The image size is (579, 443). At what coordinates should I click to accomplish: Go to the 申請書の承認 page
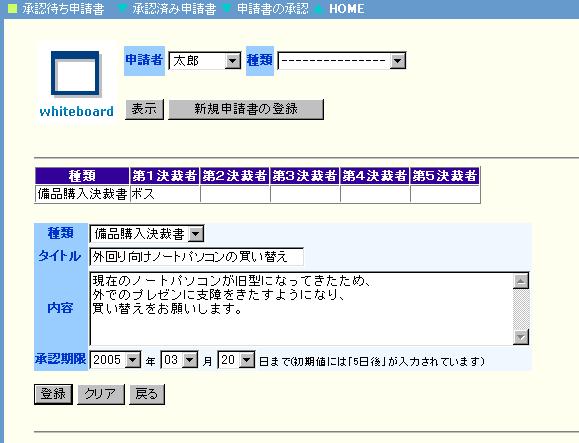coord(273,8)
